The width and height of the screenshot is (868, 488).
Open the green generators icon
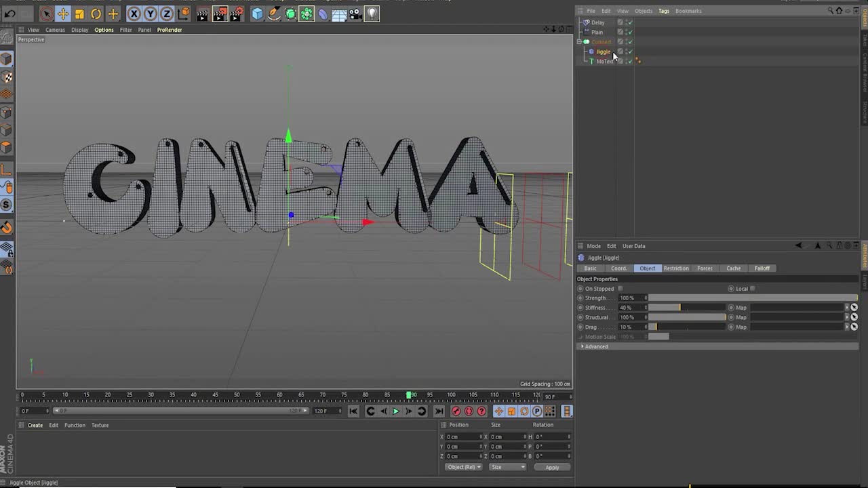(290, 14)
